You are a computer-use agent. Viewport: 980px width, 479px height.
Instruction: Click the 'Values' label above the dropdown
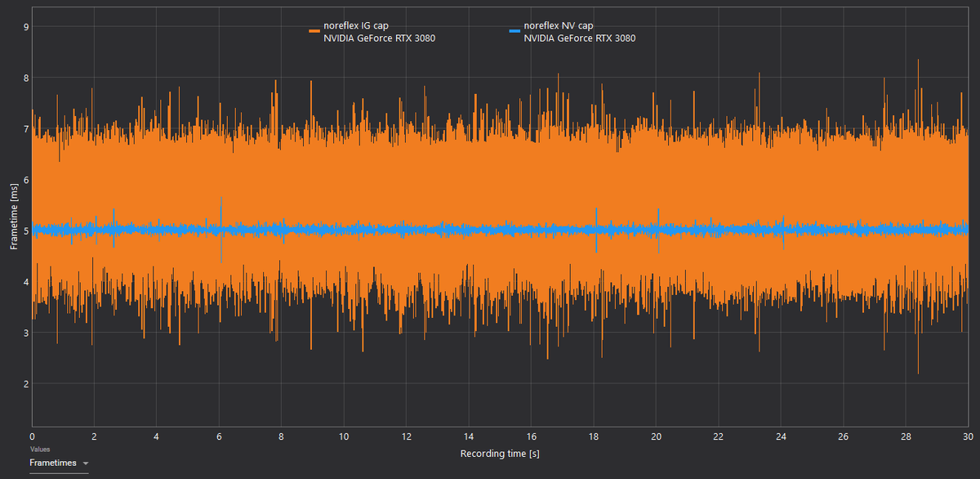pos(39,449)
